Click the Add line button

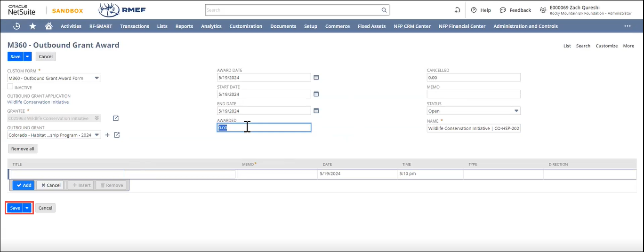[23, 185]
